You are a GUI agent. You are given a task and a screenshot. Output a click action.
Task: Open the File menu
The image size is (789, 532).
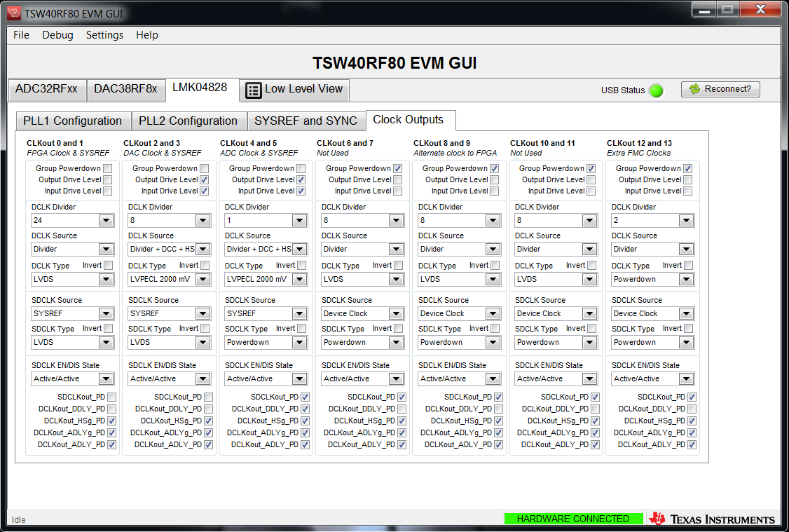coord(21,35)
